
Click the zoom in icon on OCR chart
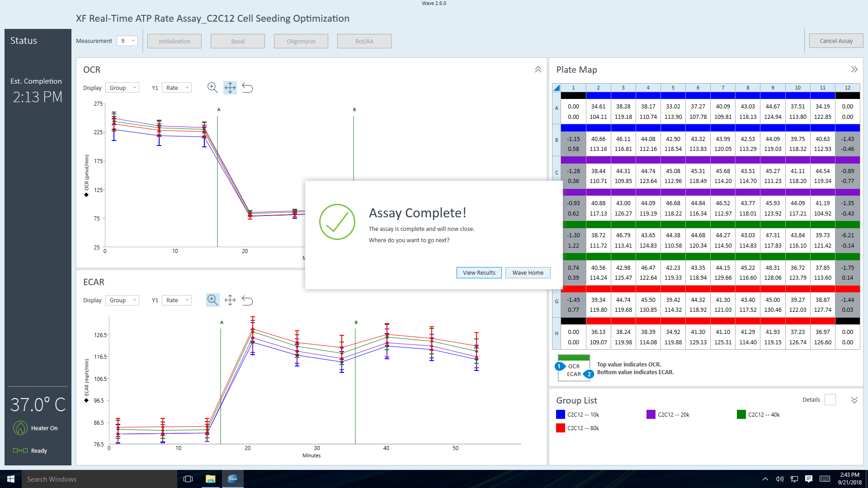(212, 88)
